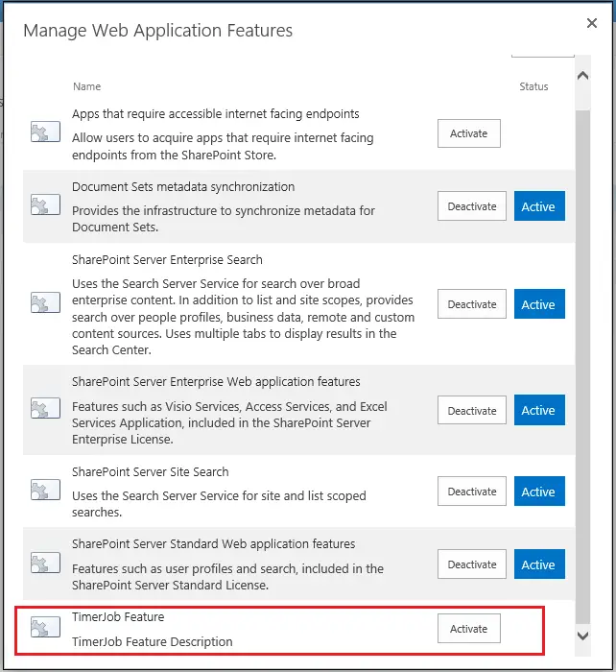616x672 pixels.
Task: Click Active status for Document Sets metadata synchronization
Action: (x=539, y=206)
